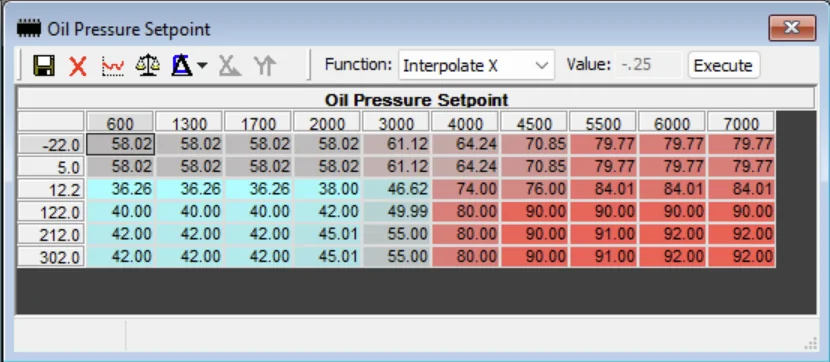Select cell 42.00 at row 212.0, column 600
Viewport: 830px width, 362px height.
pyautogui.click(x=121, y=234)
